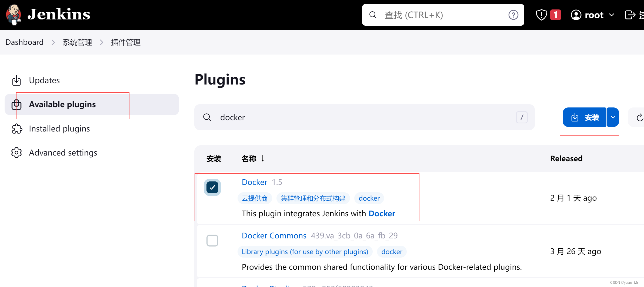Filter by Library plugins tag
644x287 pixels.
(305, 252)
